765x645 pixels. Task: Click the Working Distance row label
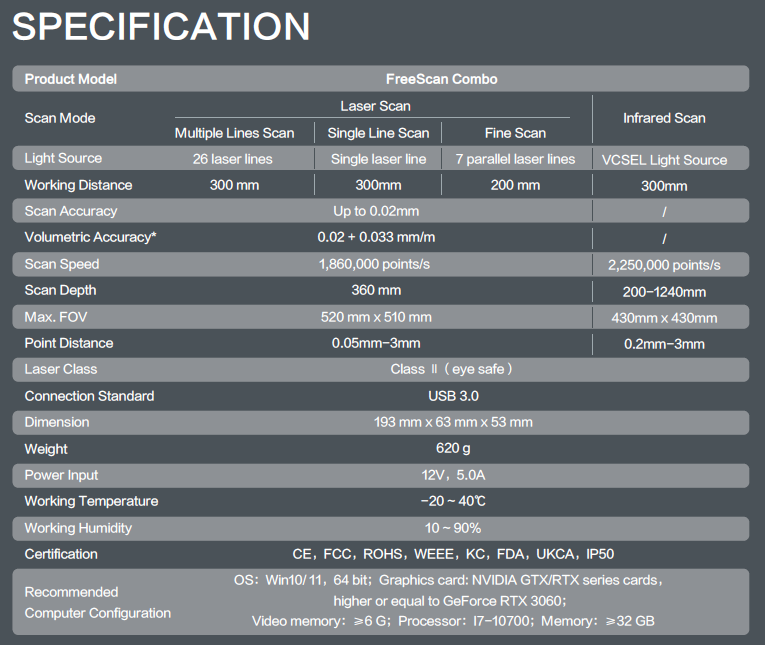79,185
